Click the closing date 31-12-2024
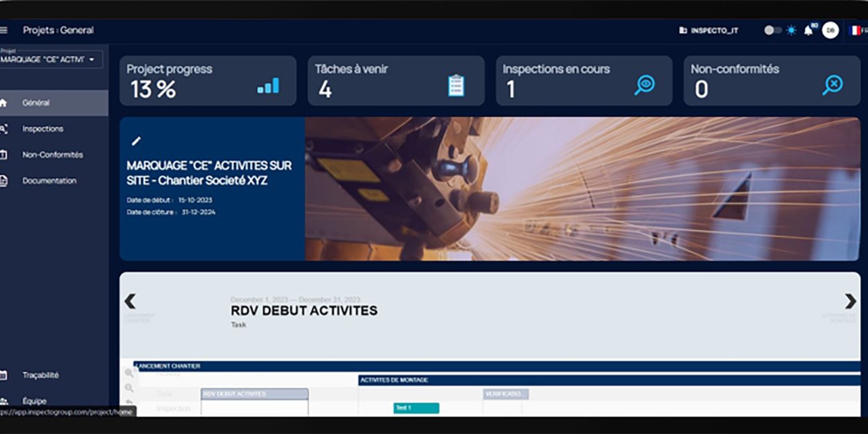This screenshot has height=434, width=868. pos(198,212)
